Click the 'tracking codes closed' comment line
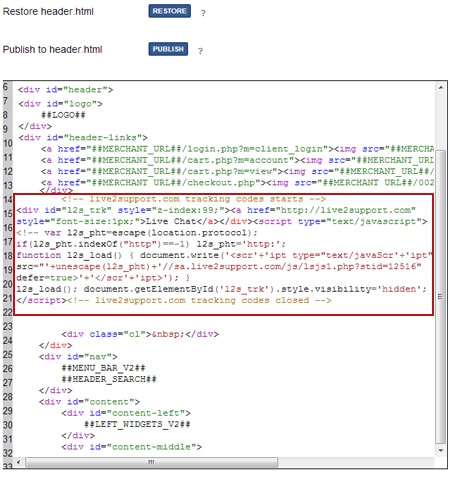Image resolution: width=450 pixels, height=484 pixels. pos(174,300)
